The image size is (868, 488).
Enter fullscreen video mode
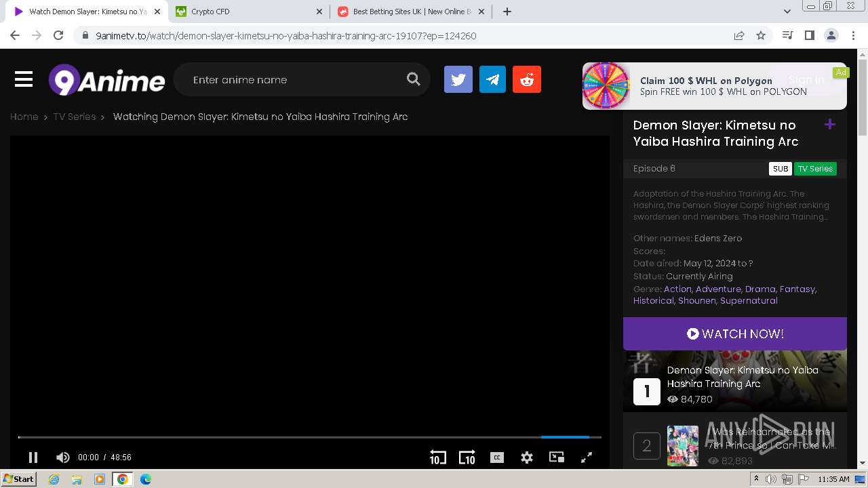coord(587,457)
